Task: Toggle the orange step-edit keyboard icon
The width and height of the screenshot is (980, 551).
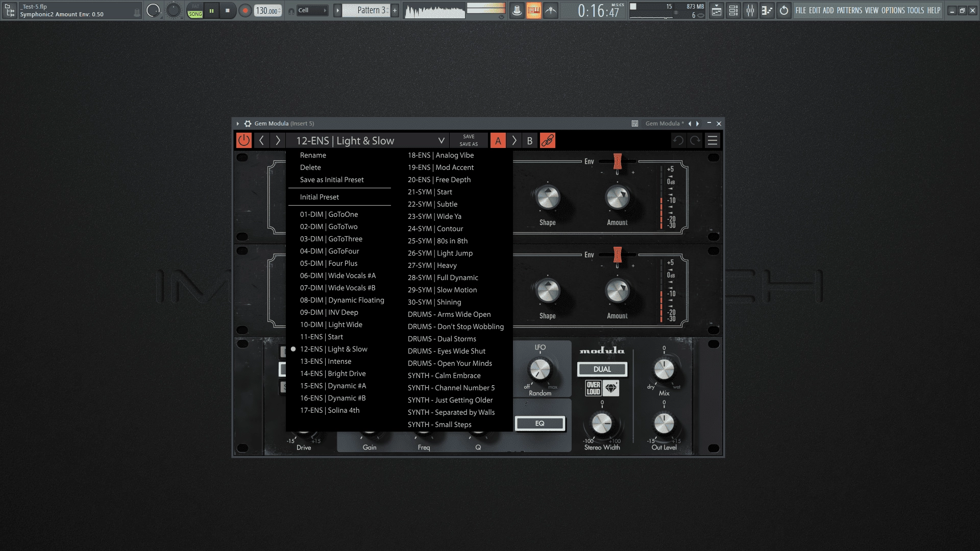Action: click(x=534, y=10)
